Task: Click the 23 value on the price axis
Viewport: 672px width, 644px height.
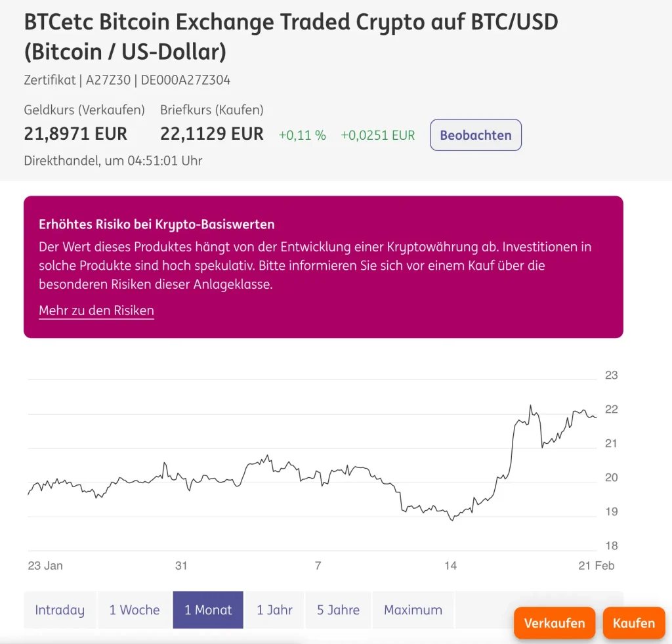Action: [611, 376]
